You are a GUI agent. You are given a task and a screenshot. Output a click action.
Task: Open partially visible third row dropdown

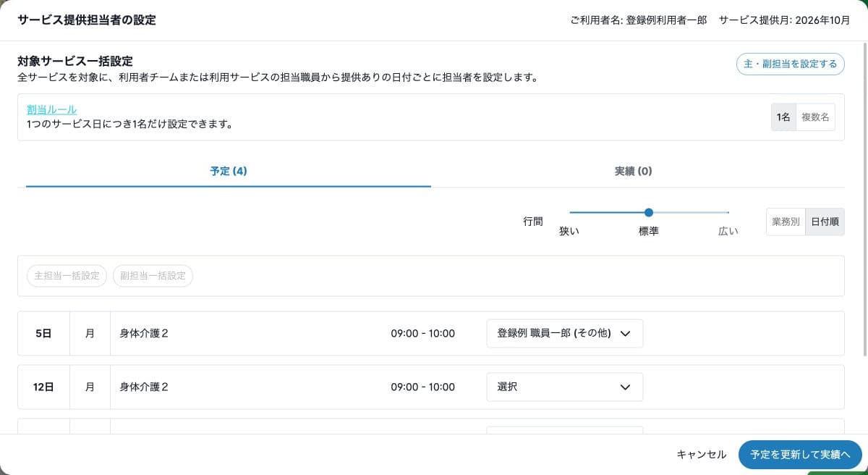point(565,430)
